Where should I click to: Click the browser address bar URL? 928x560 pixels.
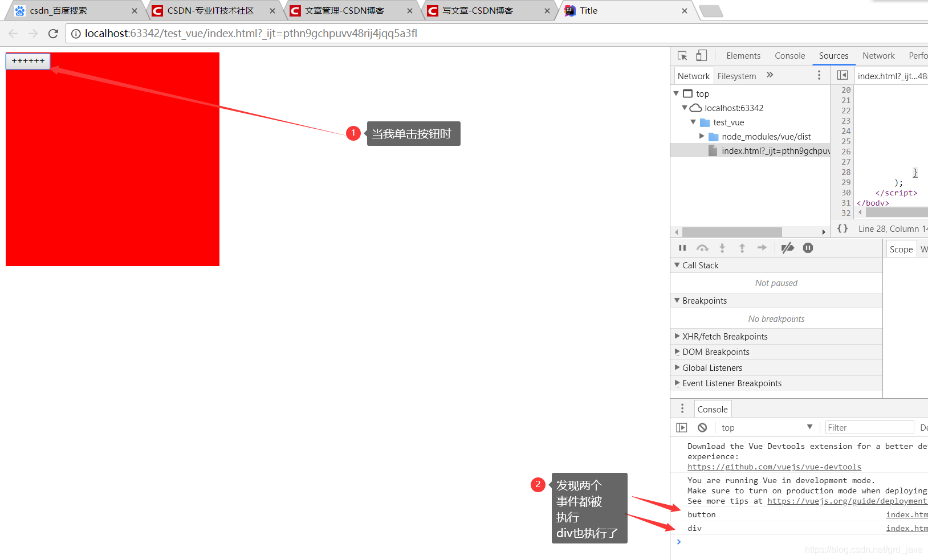click(251, 34)
